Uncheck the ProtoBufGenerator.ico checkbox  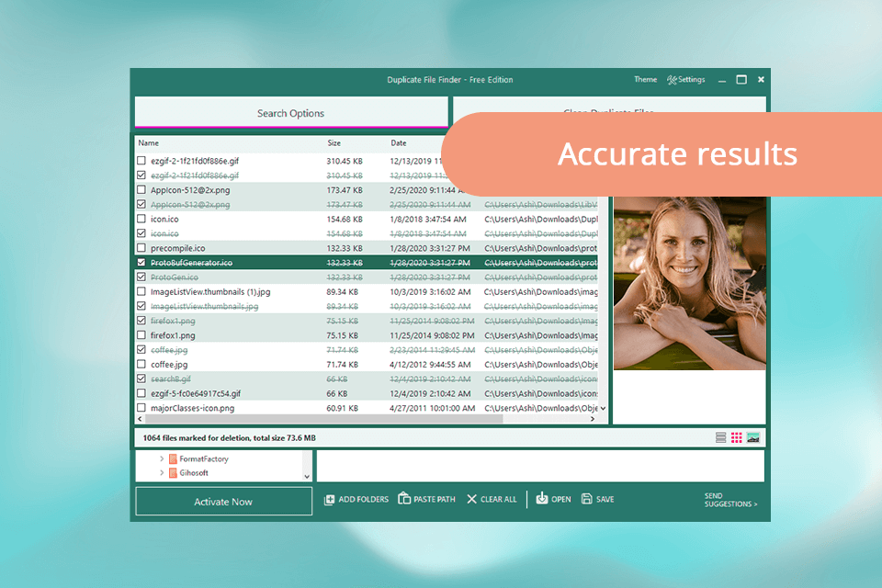[x=141, y=263]
